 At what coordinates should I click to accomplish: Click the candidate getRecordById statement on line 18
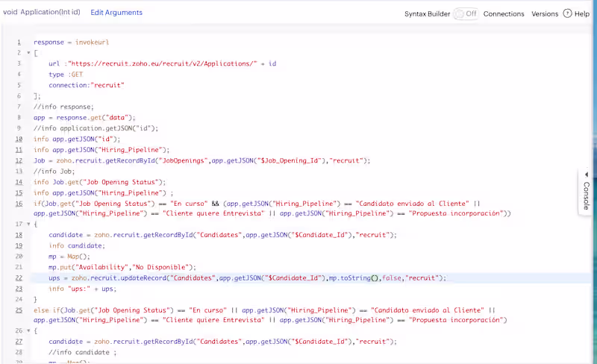[222, 235]
